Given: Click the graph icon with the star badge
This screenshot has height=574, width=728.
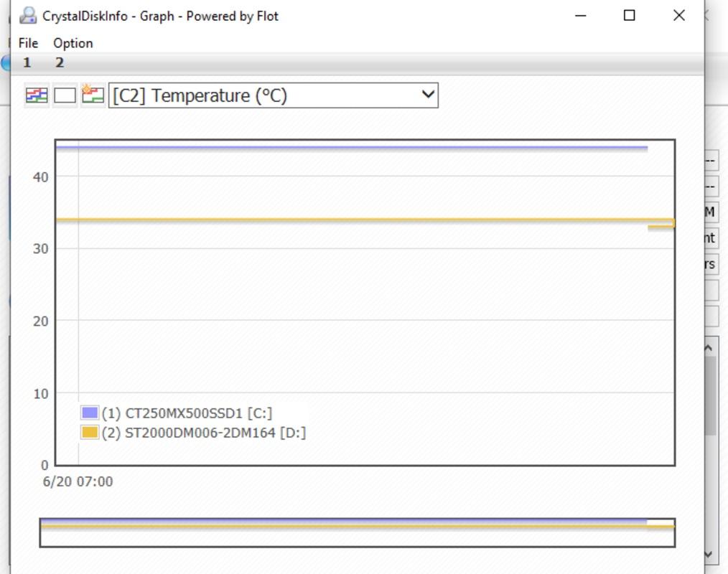Looking at the screenshot, I should tap(91, 94).
